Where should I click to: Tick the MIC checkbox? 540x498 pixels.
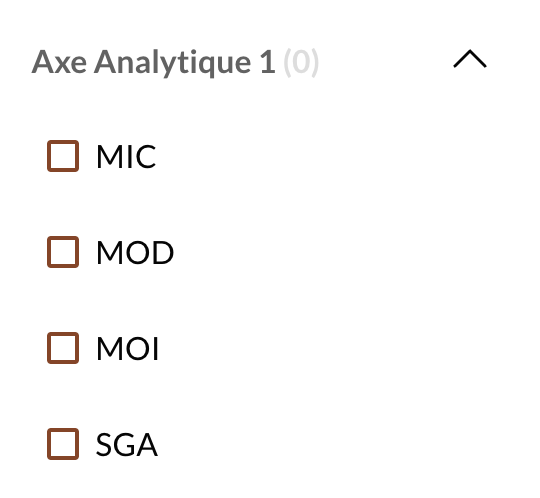63,156
